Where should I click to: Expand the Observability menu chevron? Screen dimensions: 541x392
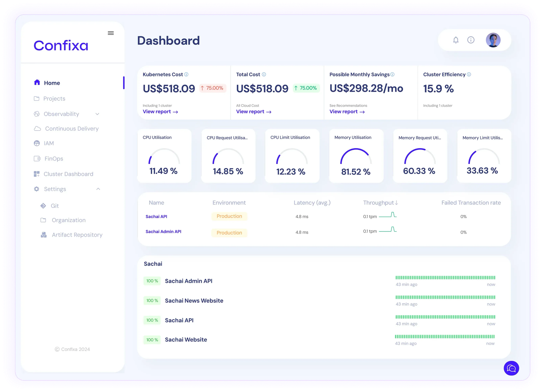click(x=97, y=114)
